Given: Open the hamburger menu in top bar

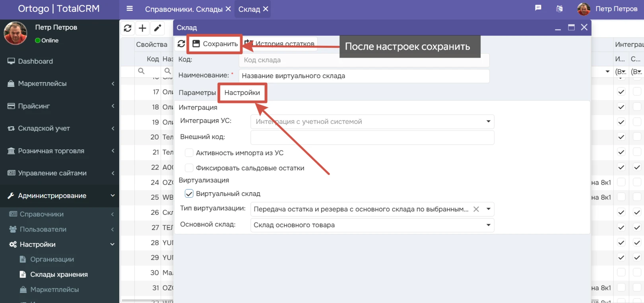Looking at the screenshot, I should pyautogui.click(x=130, y=8).
